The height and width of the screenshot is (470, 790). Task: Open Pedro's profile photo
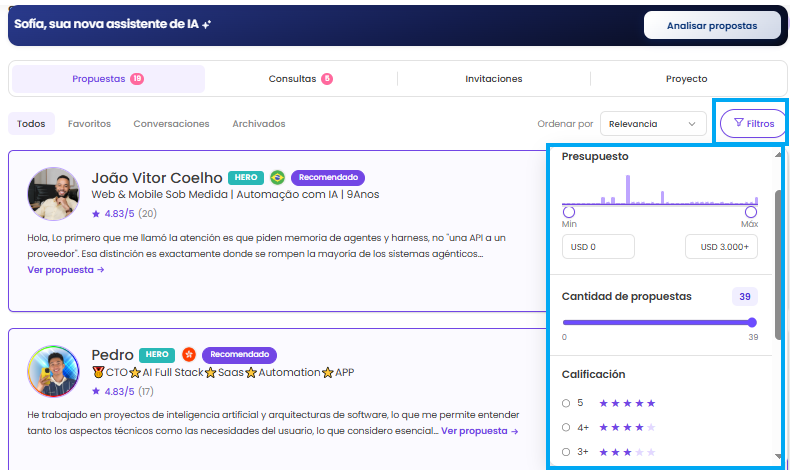pyautogui.click(x=53, y=371)
